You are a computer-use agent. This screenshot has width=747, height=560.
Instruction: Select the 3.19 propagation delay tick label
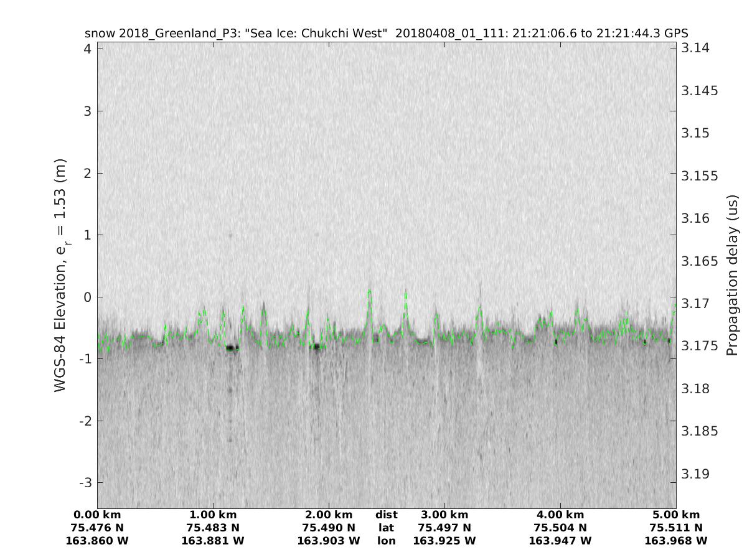pyautogui.click(x=693, y=474)
